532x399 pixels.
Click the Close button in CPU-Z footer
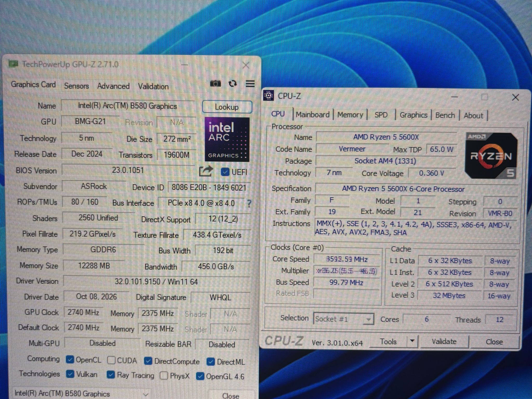(x=494, y=342)
